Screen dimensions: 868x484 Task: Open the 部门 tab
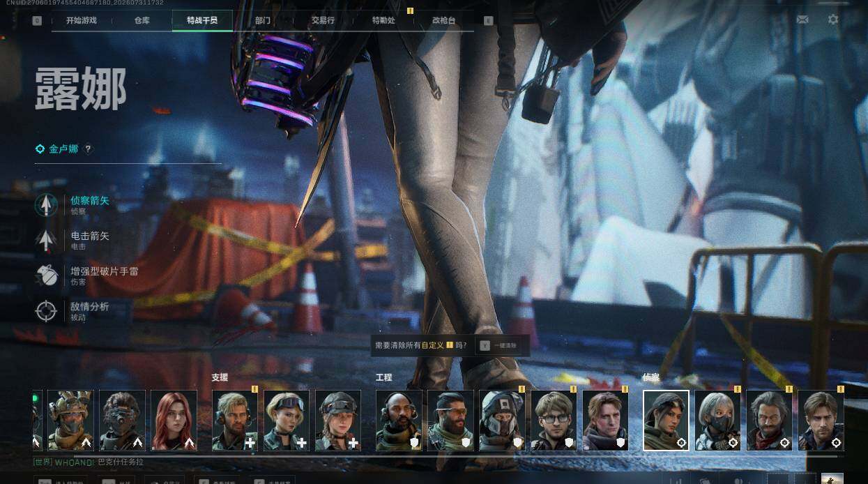point(263,20)
